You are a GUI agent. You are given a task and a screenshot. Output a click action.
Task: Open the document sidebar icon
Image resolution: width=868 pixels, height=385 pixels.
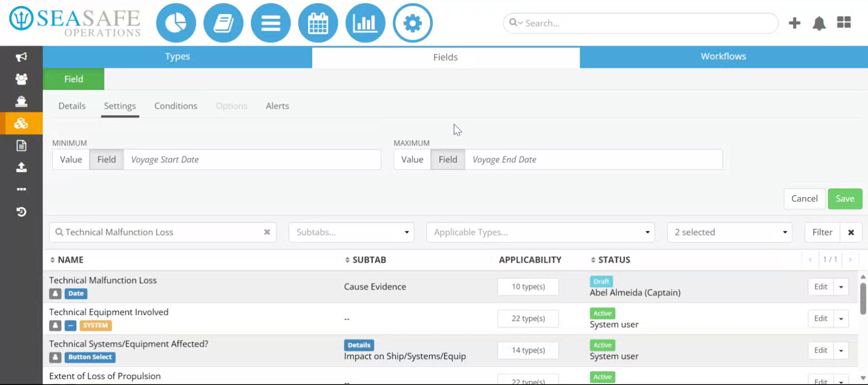21,146
